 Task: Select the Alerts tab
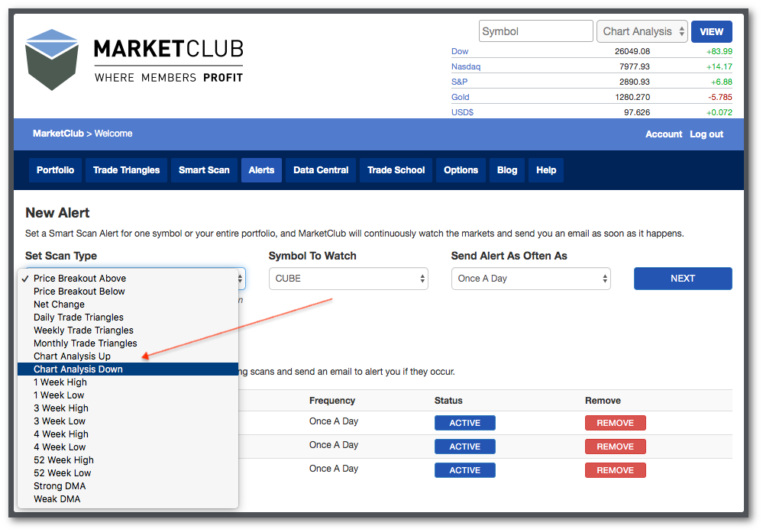pos(261,170)
